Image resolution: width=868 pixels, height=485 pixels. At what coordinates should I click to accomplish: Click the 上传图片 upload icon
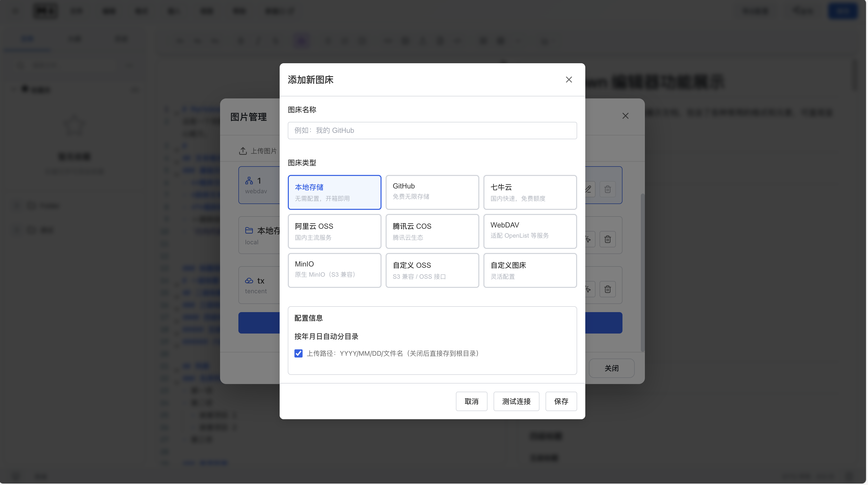tap(243, 151)
